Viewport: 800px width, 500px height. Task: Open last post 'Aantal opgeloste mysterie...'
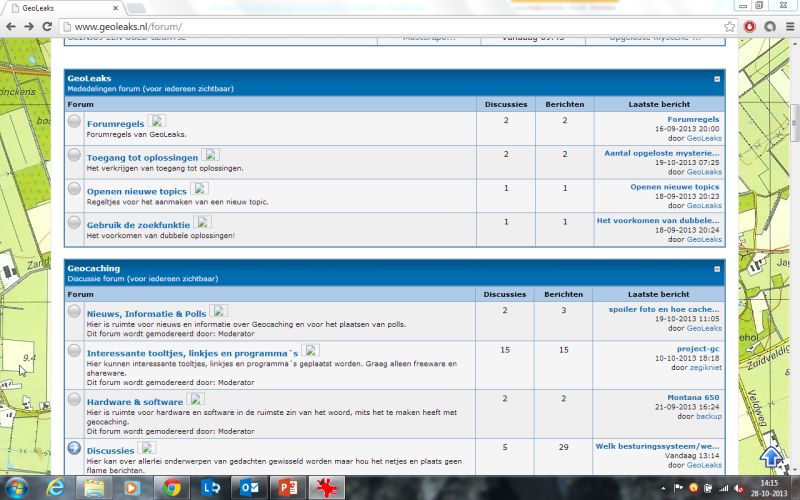(662, 153)
